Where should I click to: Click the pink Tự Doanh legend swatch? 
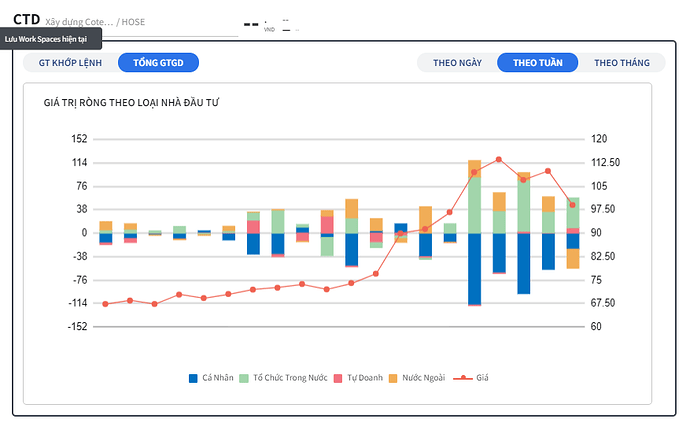point(338,378)
